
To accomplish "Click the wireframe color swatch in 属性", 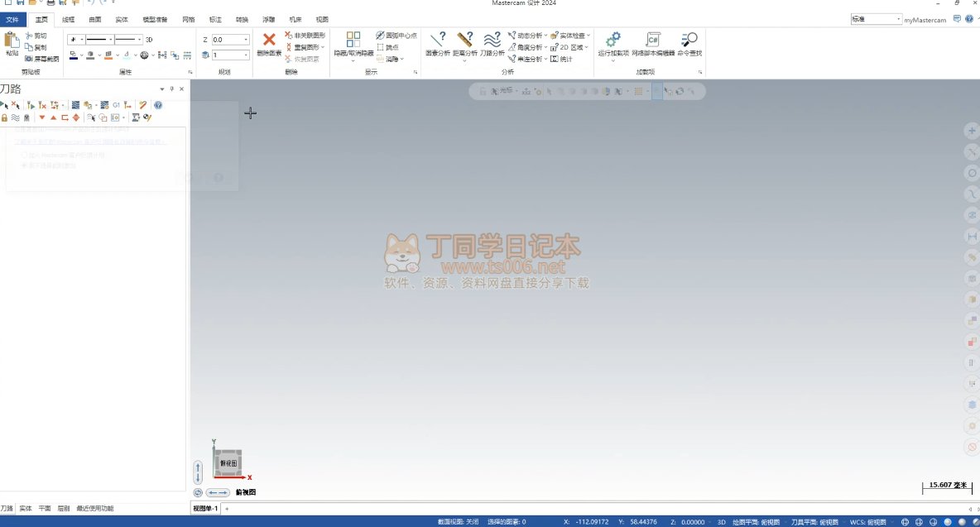I will [73, 55].
